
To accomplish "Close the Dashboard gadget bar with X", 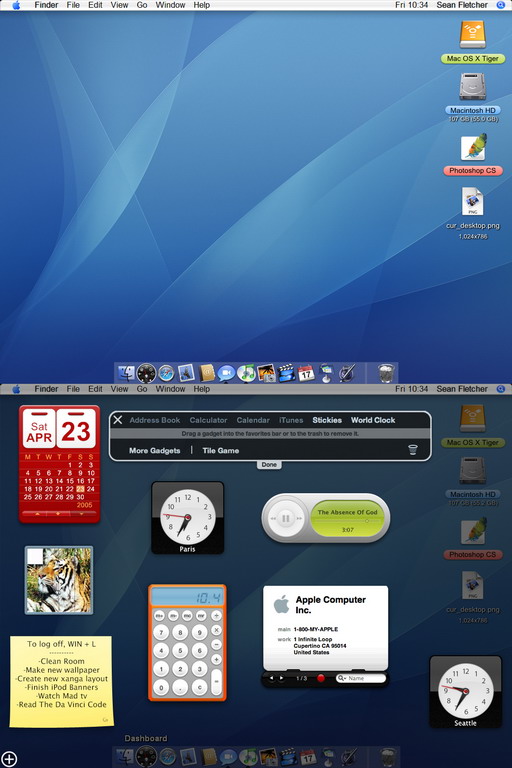I will [118, 420].
